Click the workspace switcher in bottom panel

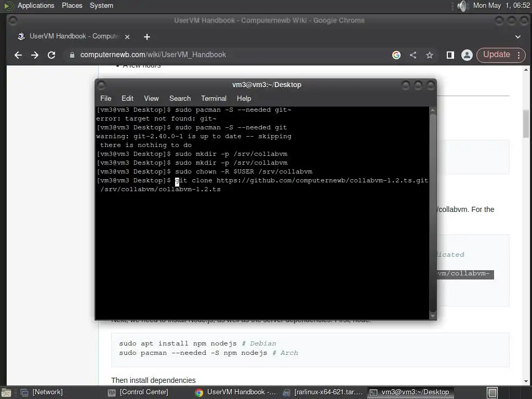point(493,393)
